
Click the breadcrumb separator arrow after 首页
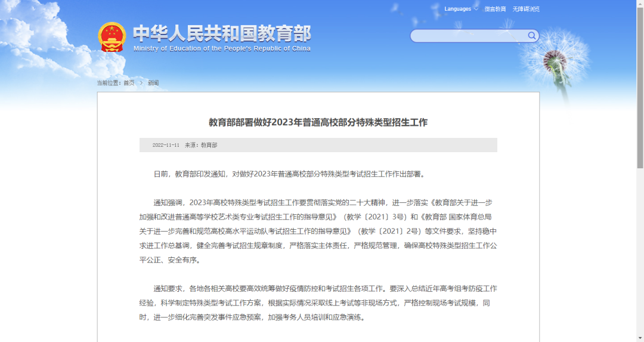141,83
